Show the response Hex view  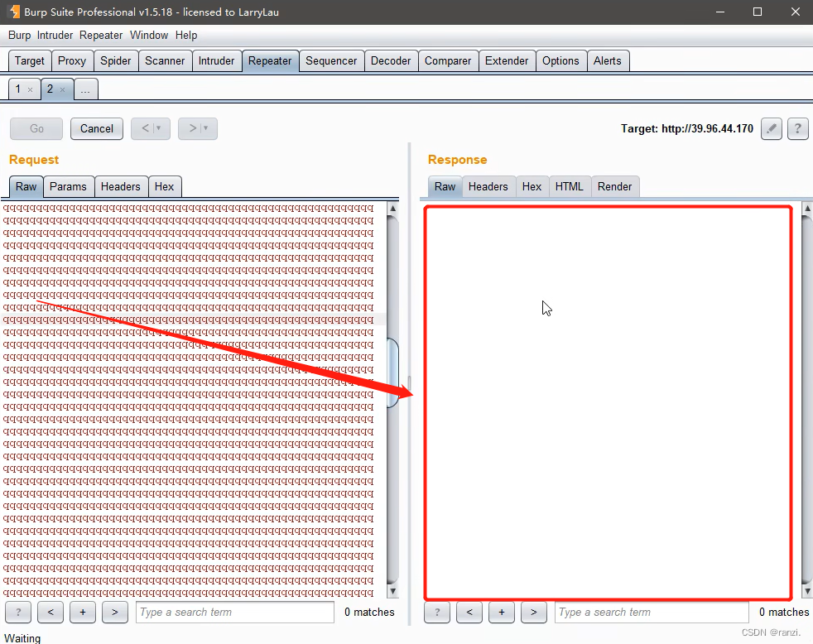point(532,187)
